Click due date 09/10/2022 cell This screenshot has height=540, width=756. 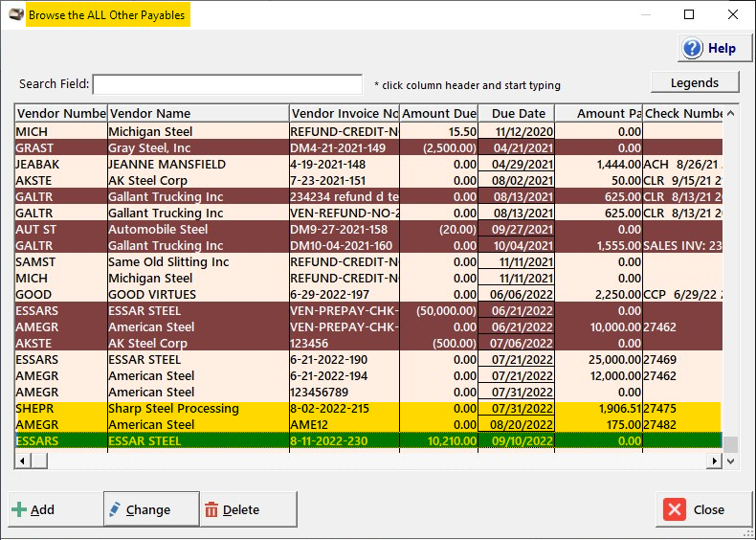coord(517,441)
